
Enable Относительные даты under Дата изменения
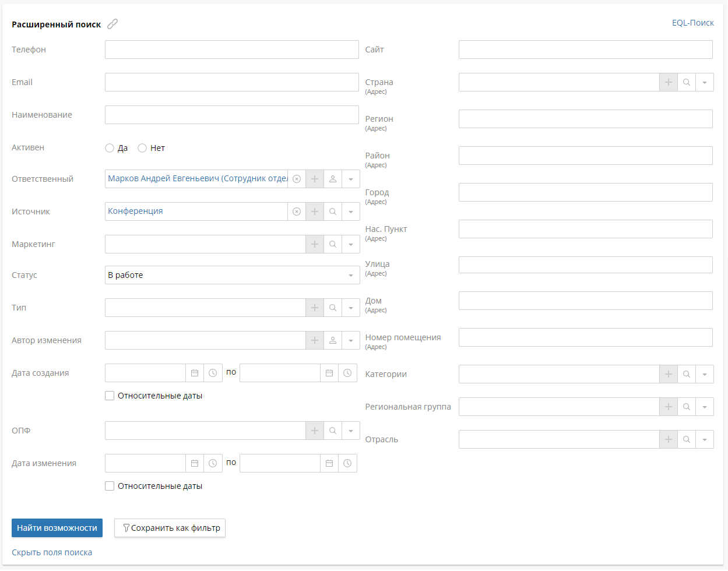110,486
